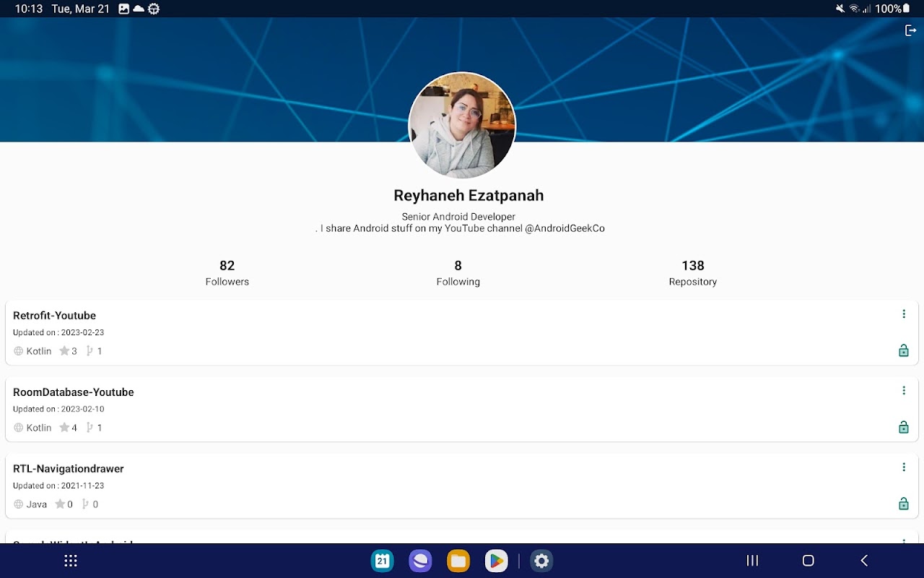Tap the lock icon on Retrofit-Youtube
The width and height of the screenshot is (924, 578).
903,351
